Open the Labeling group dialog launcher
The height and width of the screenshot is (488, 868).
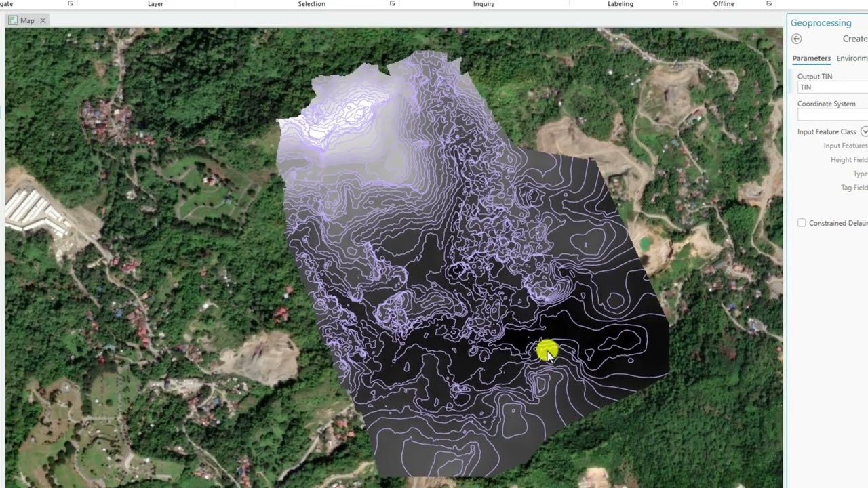[x=675, y=4]
